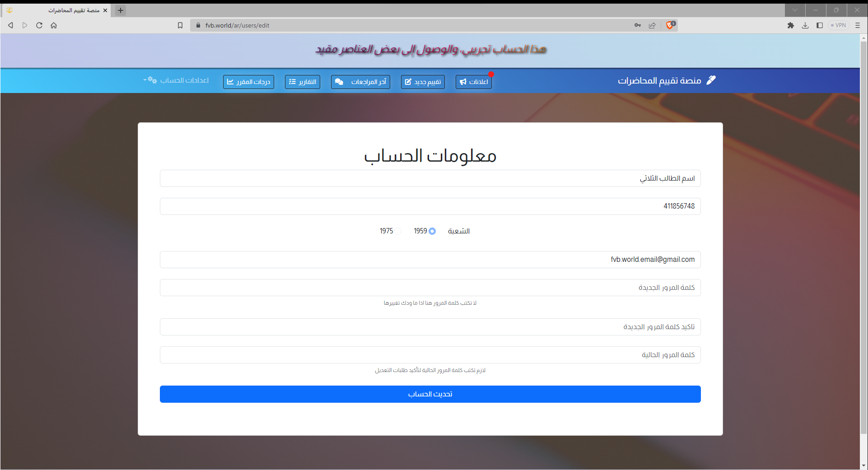The width and height of the screenshot is (868, 470).
Task: Click the course grades chart icon
Action: (231, 82)
